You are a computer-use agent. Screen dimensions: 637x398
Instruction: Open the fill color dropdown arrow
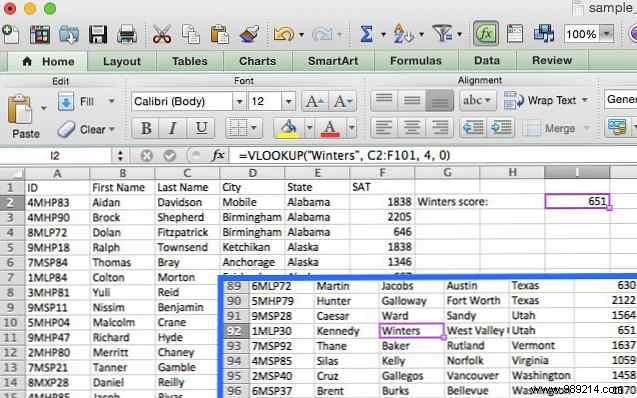point(310,128)
